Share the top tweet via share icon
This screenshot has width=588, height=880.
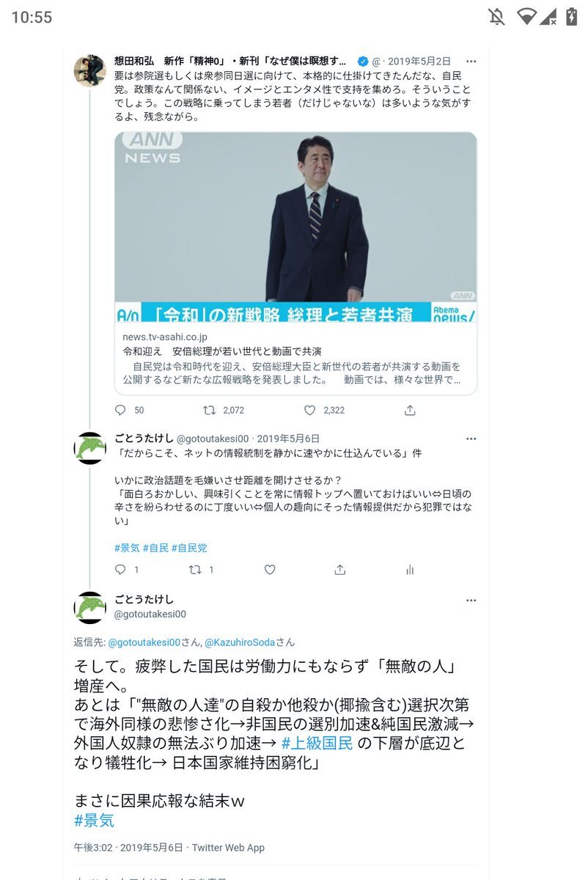pyautogui.click(x=410, y=410)
